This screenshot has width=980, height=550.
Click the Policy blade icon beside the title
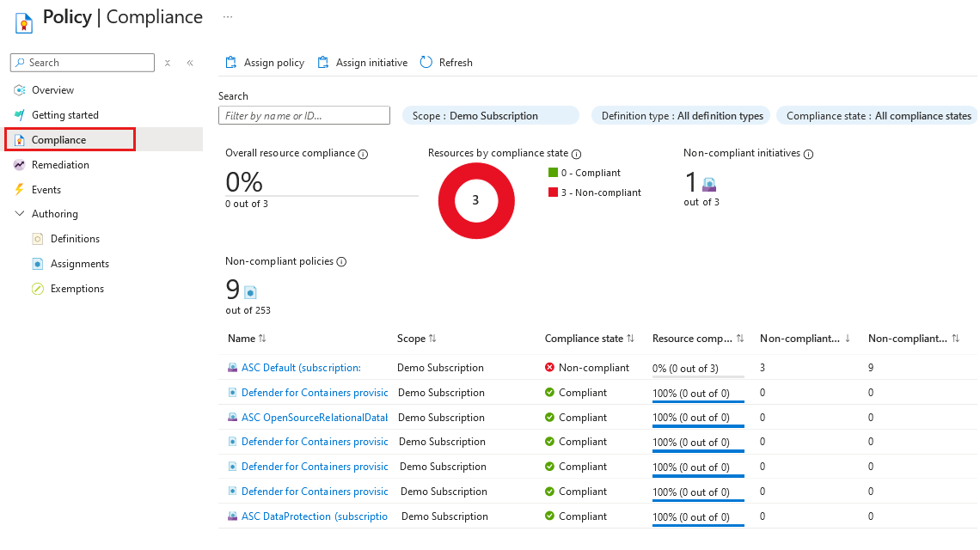(24, 23)
